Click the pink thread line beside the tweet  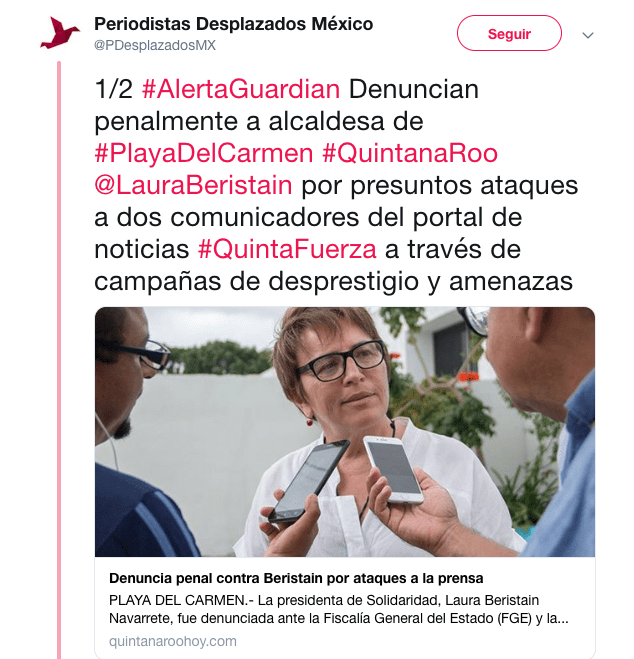pos(59,360)
